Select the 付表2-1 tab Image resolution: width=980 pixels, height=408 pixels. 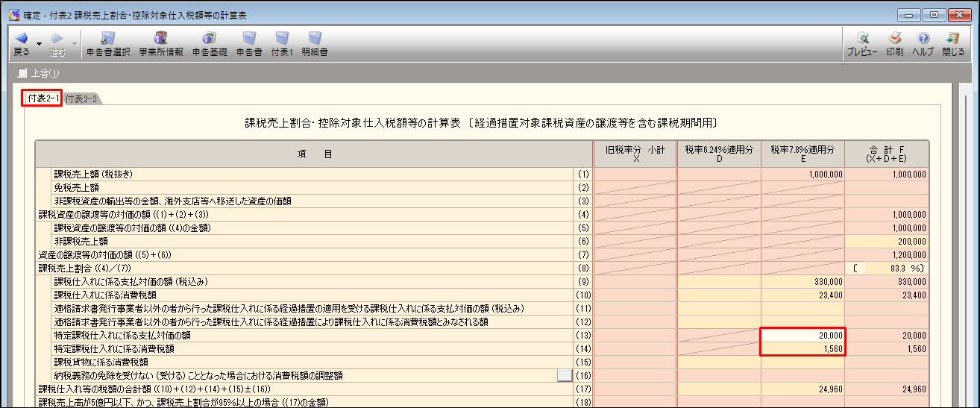(x=42, y=99)
